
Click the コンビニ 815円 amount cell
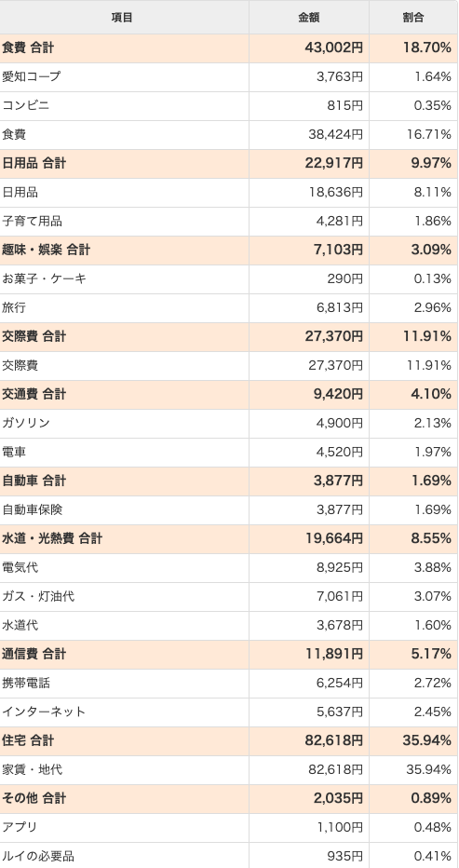click(309, 106)
